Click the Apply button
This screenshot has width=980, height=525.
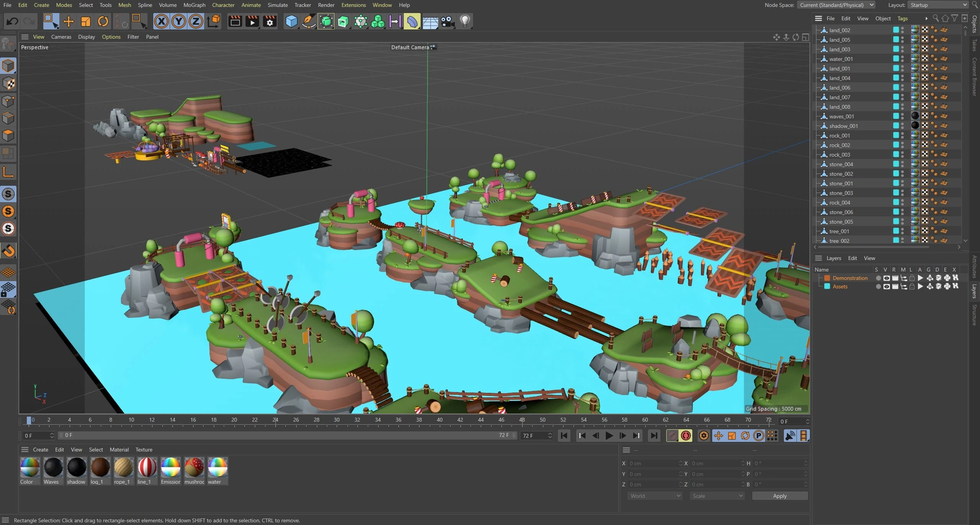(x=780, y=496)
